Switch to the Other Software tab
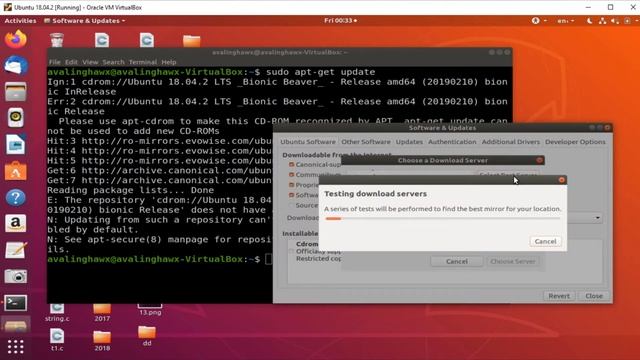The image size is (640, 360). [366, 142]
